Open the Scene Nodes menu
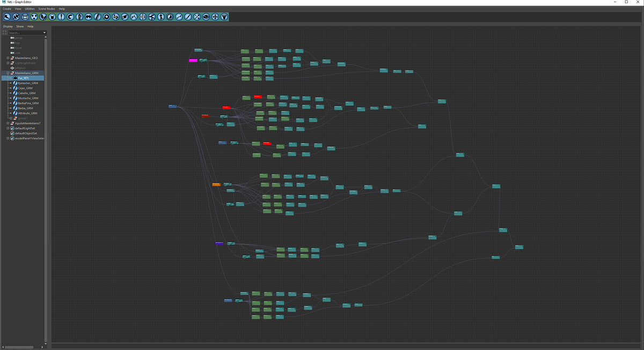 pyautogui.click(x=46, y=9)
